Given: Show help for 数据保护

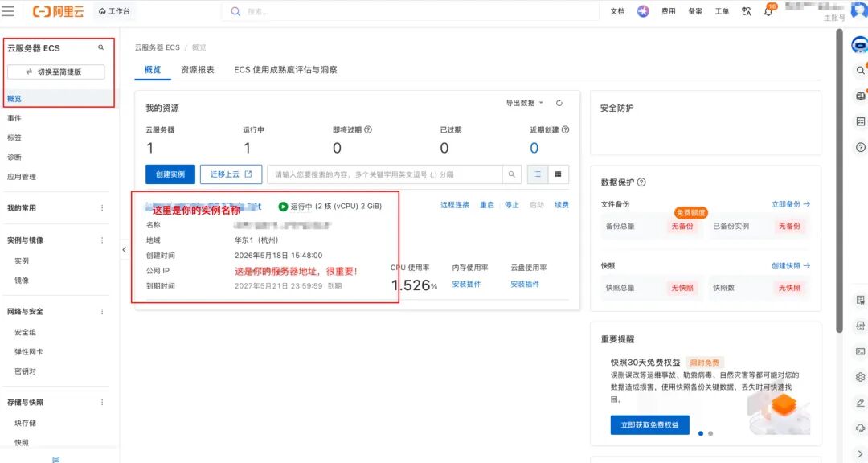Looking at the screenshot, I should tap(641, 182).
